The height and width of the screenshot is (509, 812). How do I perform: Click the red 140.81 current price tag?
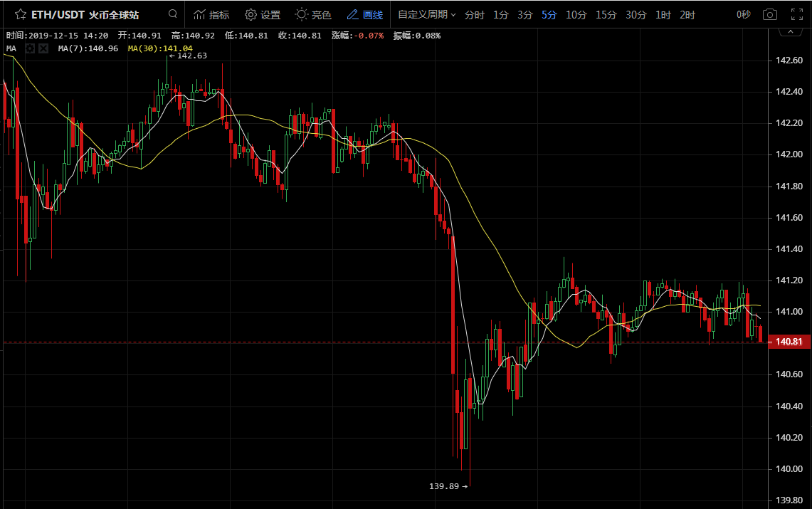[789, 342]
